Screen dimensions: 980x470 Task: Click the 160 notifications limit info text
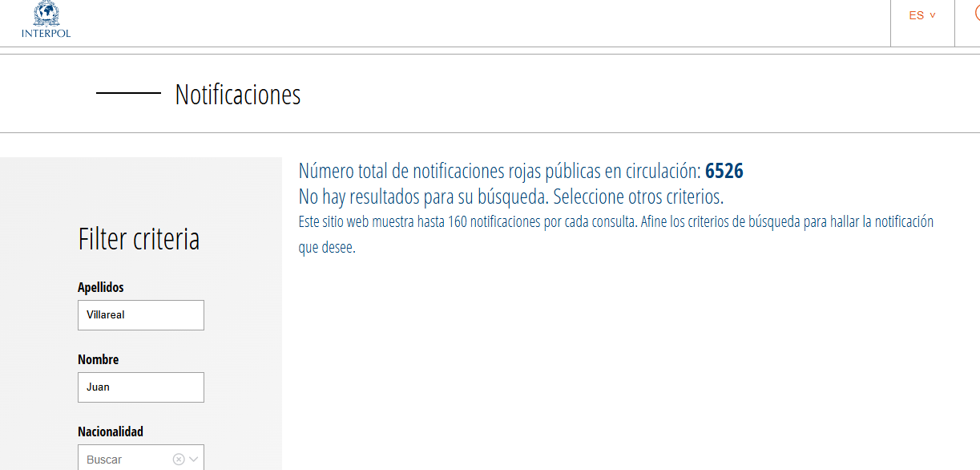click(615, 222)
